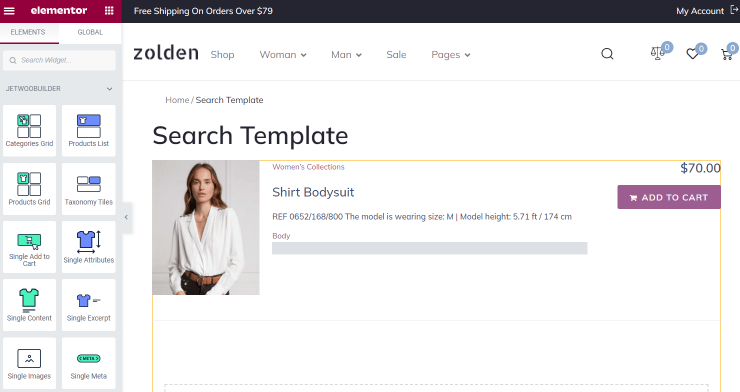The height and width of the screenshot is (392, 740).
Task: Switch to the ELEMENTS tab
Action: pos(28,33)
